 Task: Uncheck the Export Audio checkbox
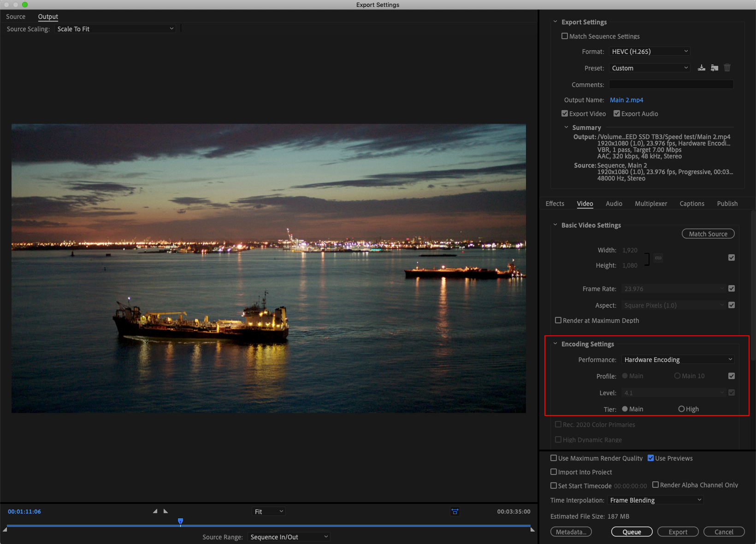coord(617,114)
